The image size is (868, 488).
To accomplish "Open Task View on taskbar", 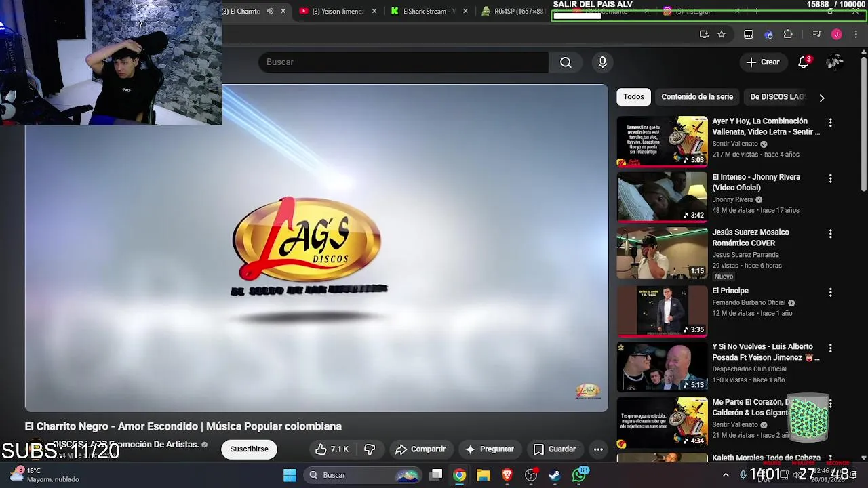I will click(436, 475).
